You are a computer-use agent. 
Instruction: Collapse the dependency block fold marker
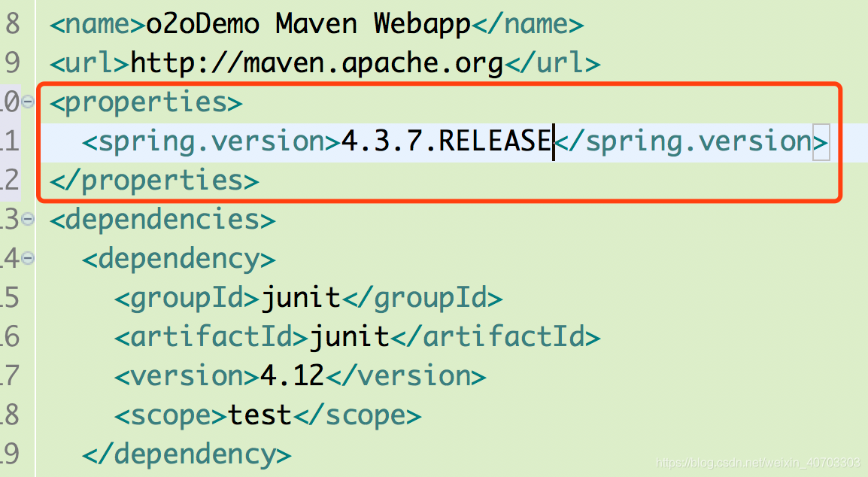27,258
